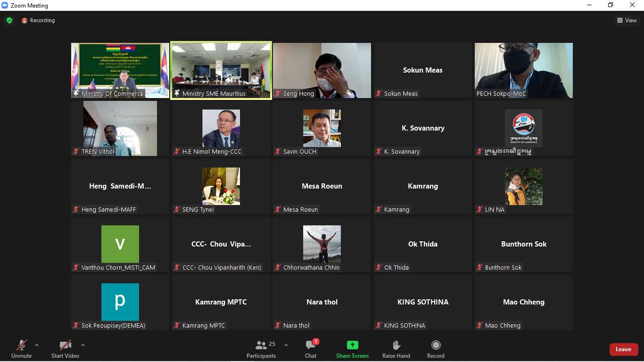The image size is (644, 362).
Task: Click the green Share Screen button
Action: tap(352, 349)
